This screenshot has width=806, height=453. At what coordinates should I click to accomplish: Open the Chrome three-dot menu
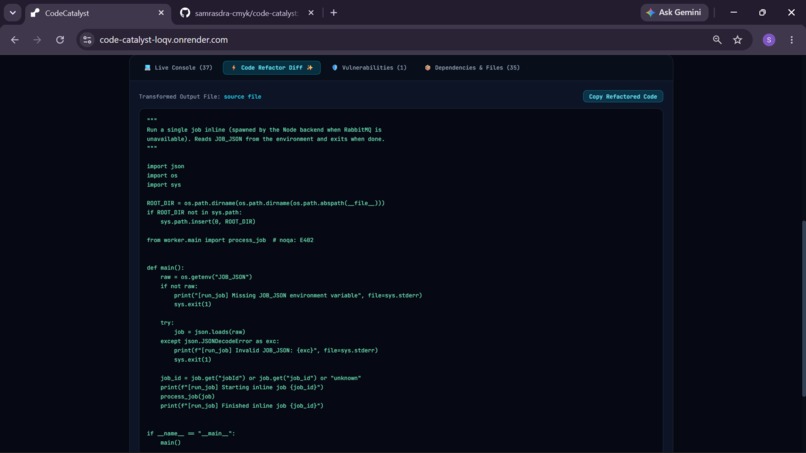click(x=792, y=40)
